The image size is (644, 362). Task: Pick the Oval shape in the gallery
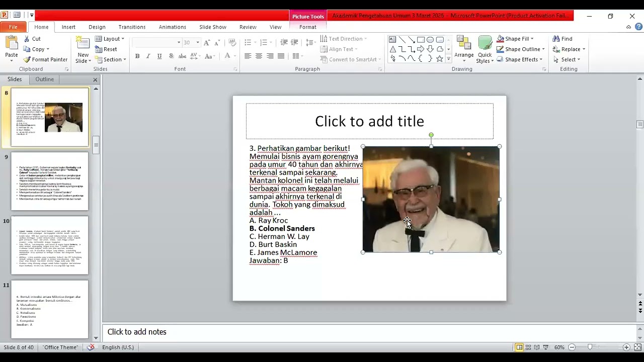point(430,40)
